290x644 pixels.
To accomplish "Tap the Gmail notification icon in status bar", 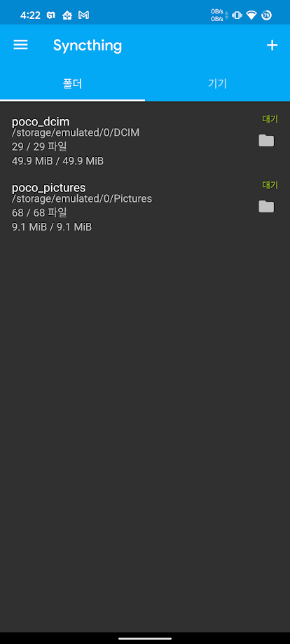I will tap(84, 15).
